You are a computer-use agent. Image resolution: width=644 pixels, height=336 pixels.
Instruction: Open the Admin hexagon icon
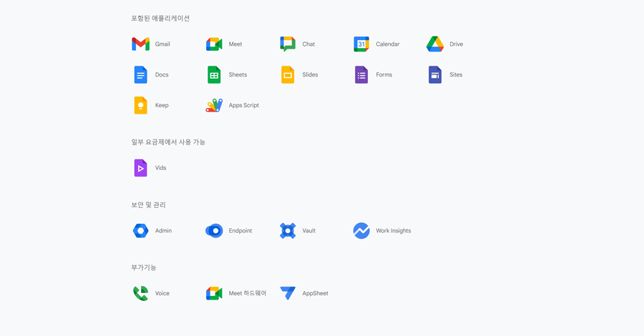(140, 231)
